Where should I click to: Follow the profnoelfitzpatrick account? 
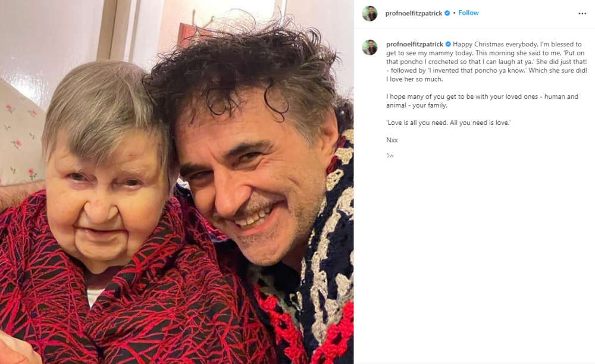tap(468, 13)
